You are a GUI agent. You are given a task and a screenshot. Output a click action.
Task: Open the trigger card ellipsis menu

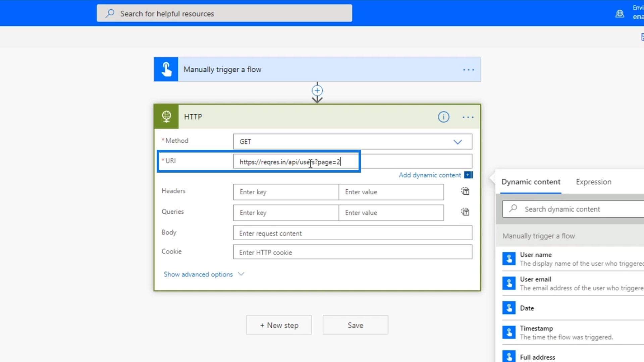click(x=468, y=70)
